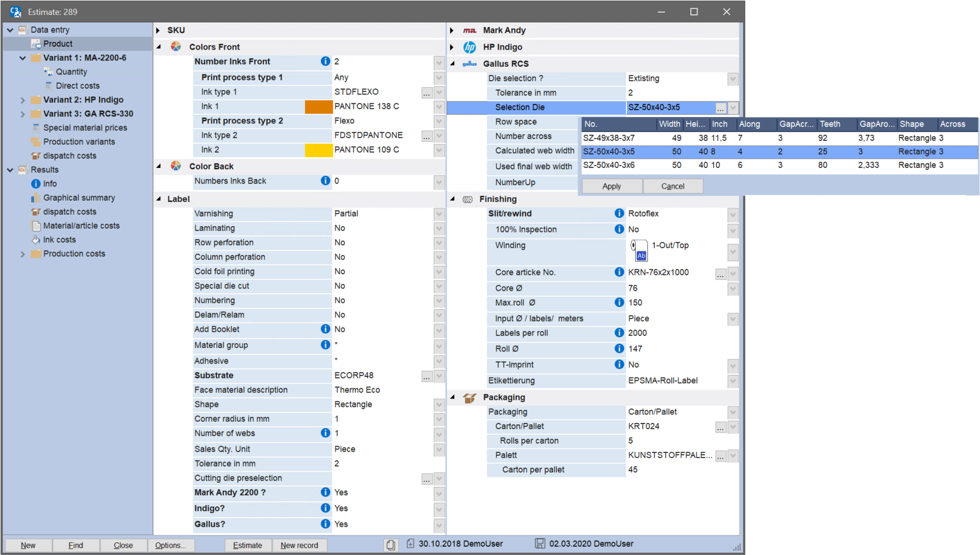This screenshot has height=555, width=980.
Task: Click the HP Indigo logo icon
Action: coord(470,47)
